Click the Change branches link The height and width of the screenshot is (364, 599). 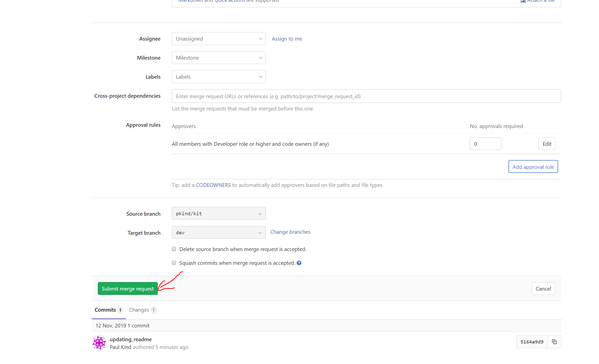tap(290, 232)
